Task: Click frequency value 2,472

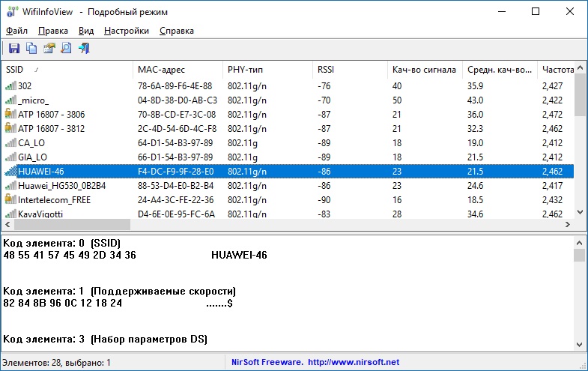Action: point(552,115)
